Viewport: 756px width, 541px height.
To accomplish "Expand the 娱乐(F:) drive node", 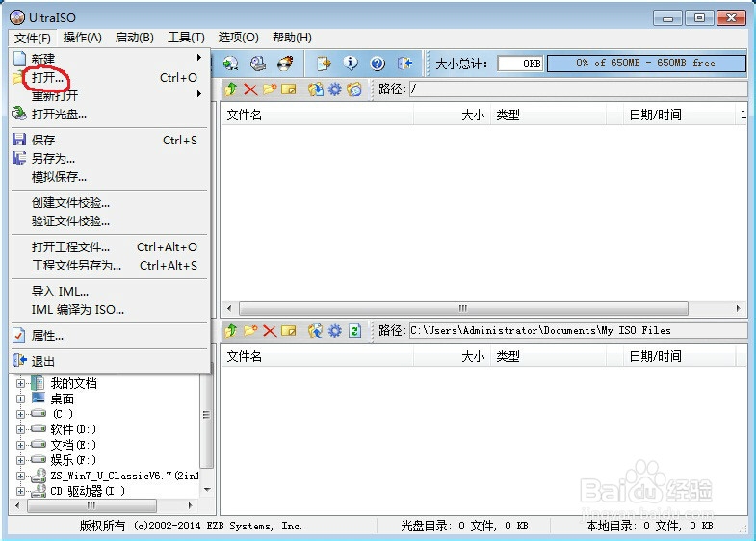I will point(20,460).
